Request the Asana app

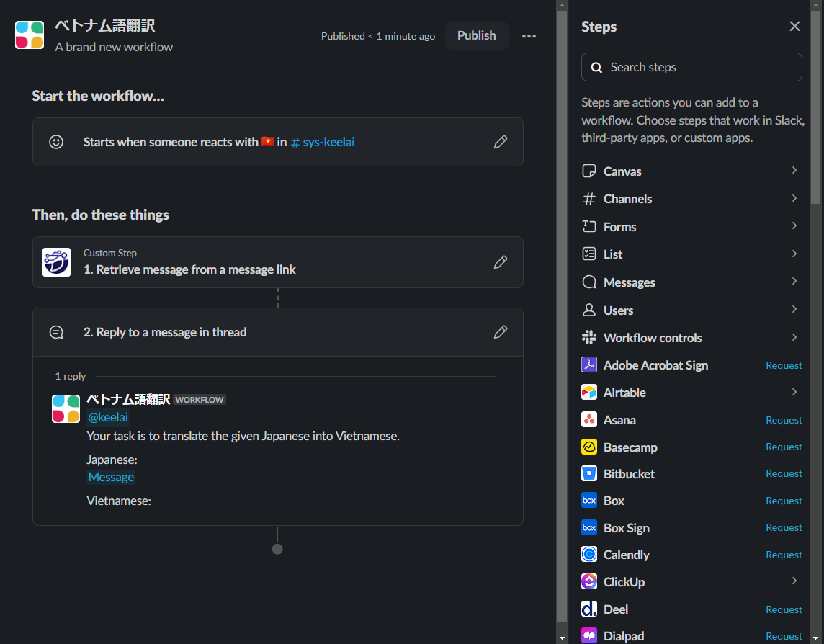(784, 420)
